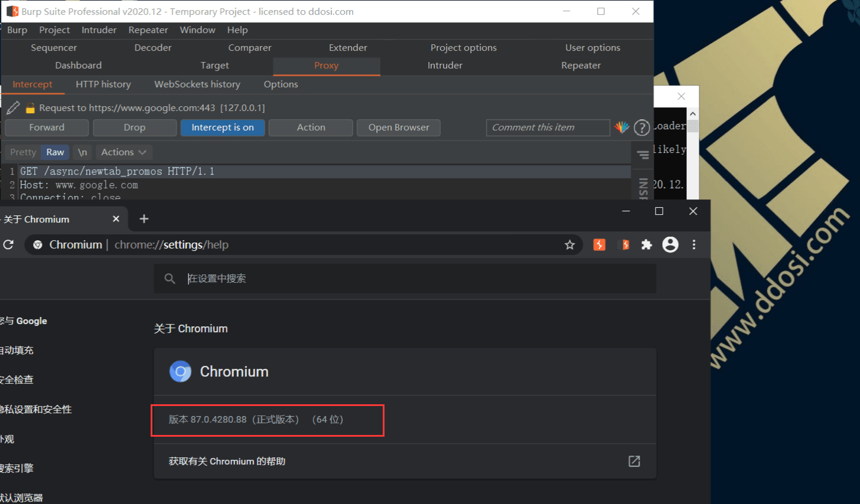Open the Action button menu
Image resolution: width=860 pixels, height=504 pixels.
click(311, 127)
